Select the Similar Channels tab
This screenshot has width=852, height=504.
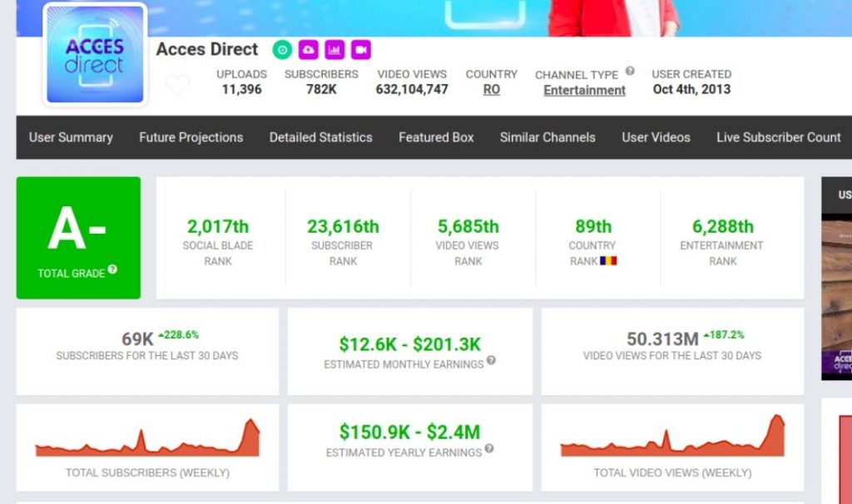(x=547, y=137)
